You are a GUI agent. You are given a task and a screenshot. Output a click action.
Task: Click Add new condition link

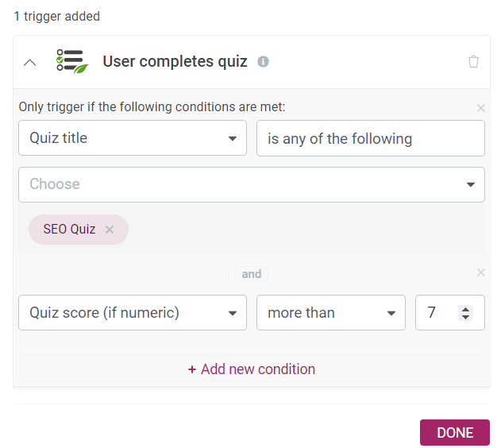252,369
